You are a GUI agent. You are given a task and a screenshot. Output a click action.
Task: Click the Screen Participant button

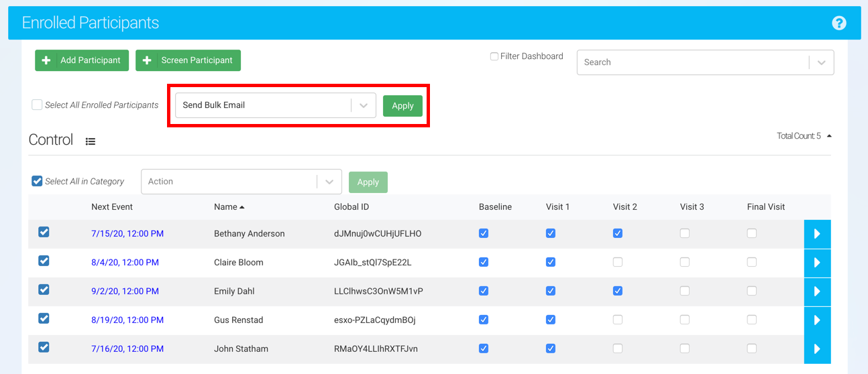tap(188, 60)
